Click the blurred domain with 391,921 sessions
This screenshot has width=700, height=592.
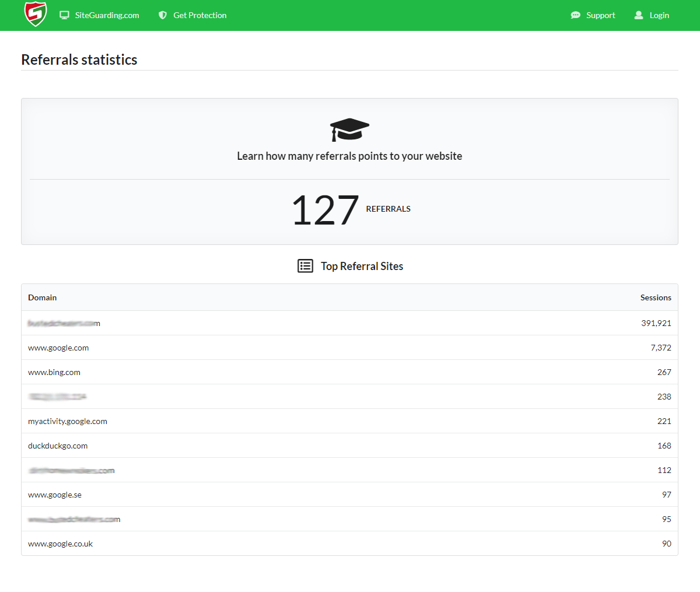click(64, 323)
